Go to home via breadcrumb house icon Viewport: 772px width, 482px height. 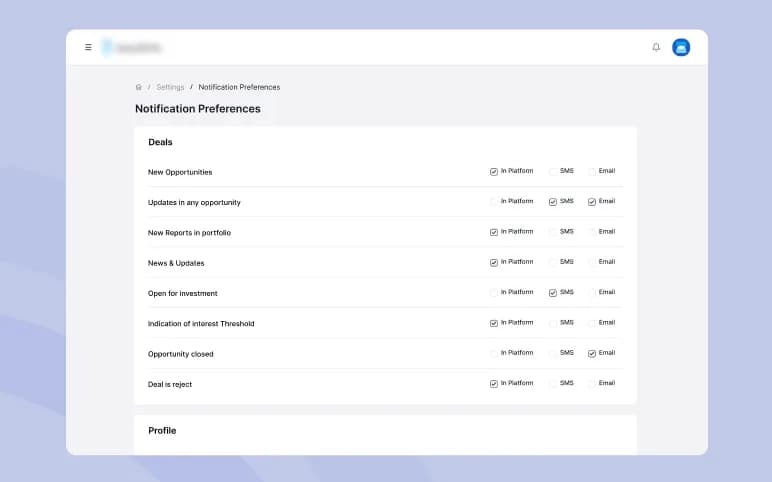pos(138,87)
